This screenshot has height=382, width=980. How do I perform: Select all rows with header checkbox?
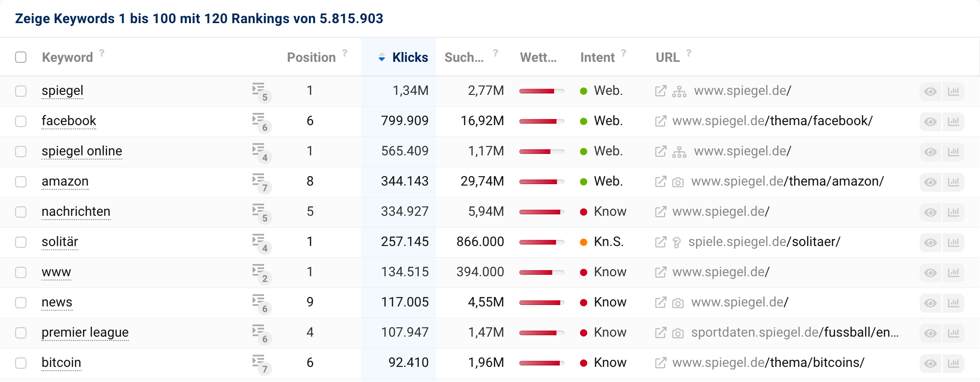21,57
